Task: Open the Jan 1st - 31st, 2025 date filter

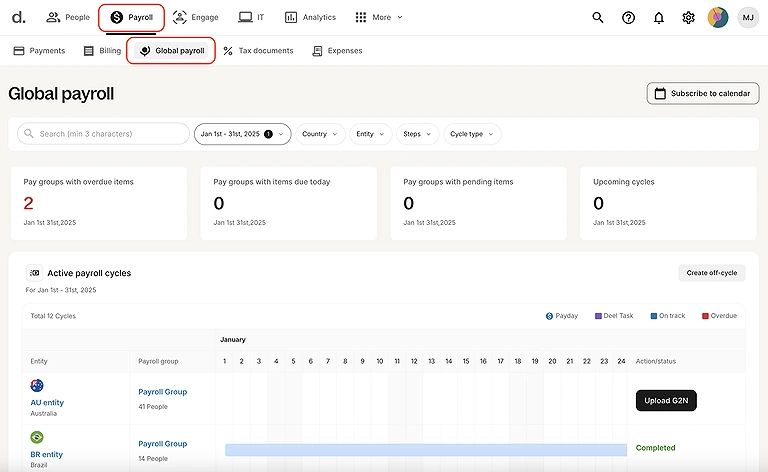Action: (x=242, y=134)
